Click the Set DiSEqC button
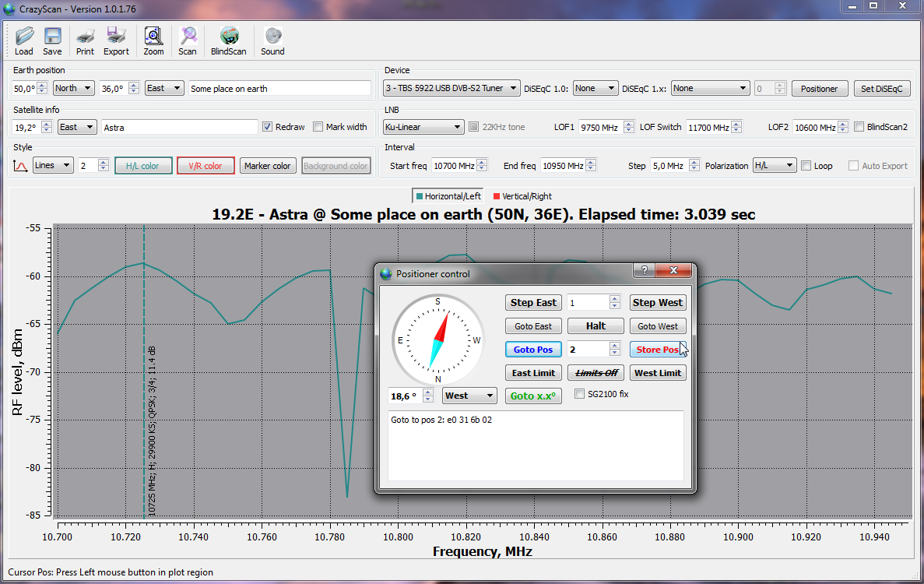 point(881,89)
